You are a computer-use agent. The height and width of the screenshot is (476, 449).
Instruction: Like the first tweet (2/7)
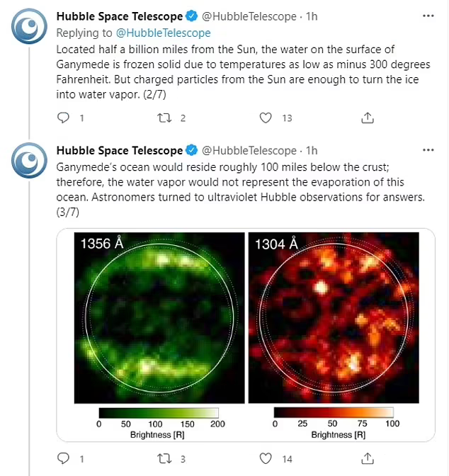tap(266, 118)
